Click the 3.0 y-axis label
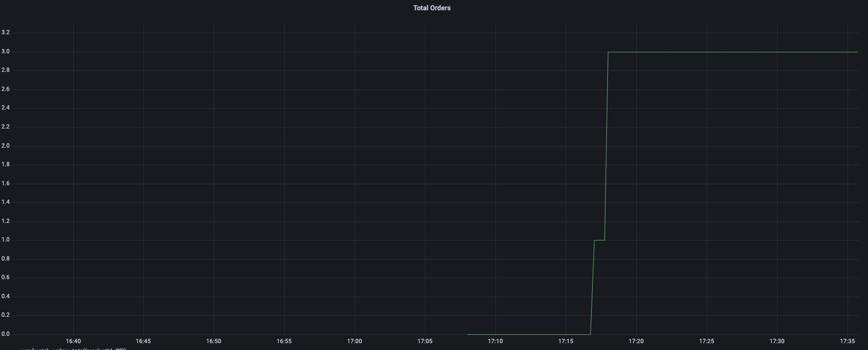Viewport: 868px width, 350px height. (x=6, y=51)
